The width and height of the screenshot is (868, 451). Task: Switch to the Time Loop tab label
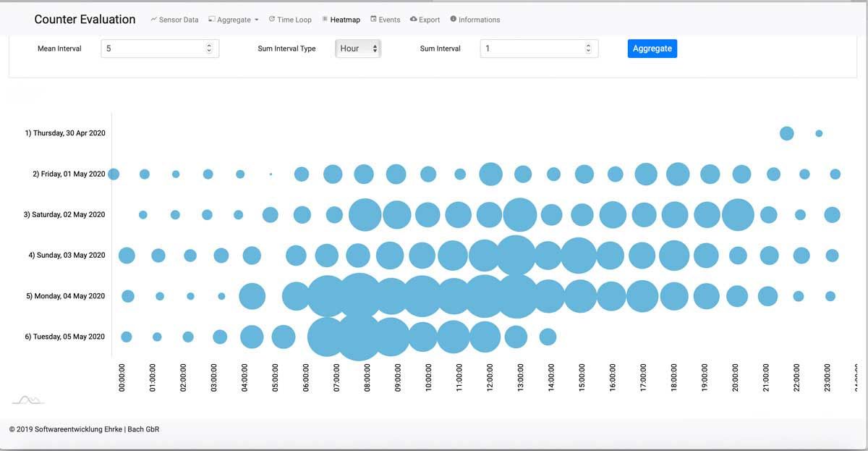[x=294, y=20]
